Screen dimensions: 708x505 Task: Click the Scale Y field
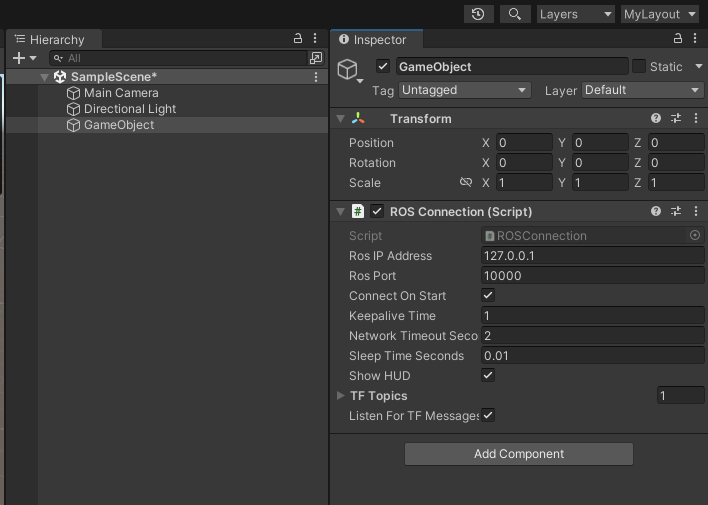[x=600, y=182]
